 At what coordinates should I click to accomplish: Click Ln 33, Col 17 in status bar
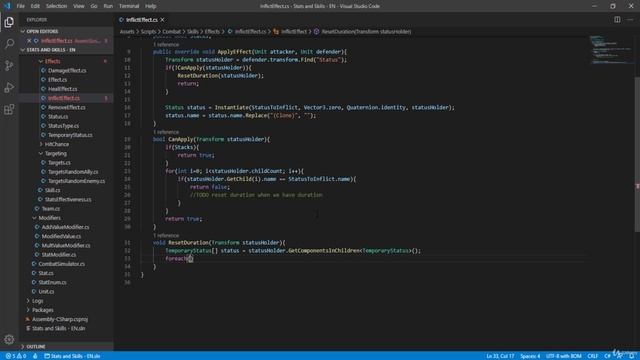click(500, 356)
